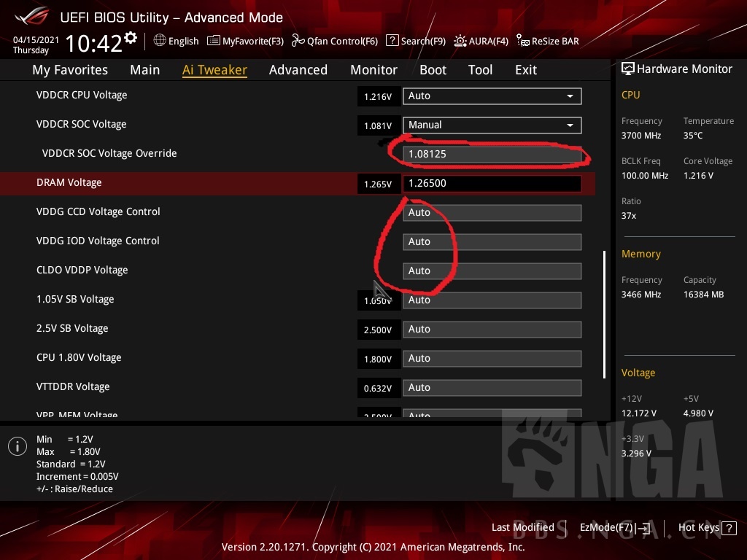Viewport: 747px width, 560px height.
Task: Open AURA lighting settings
Action: [x=481, y=41]
